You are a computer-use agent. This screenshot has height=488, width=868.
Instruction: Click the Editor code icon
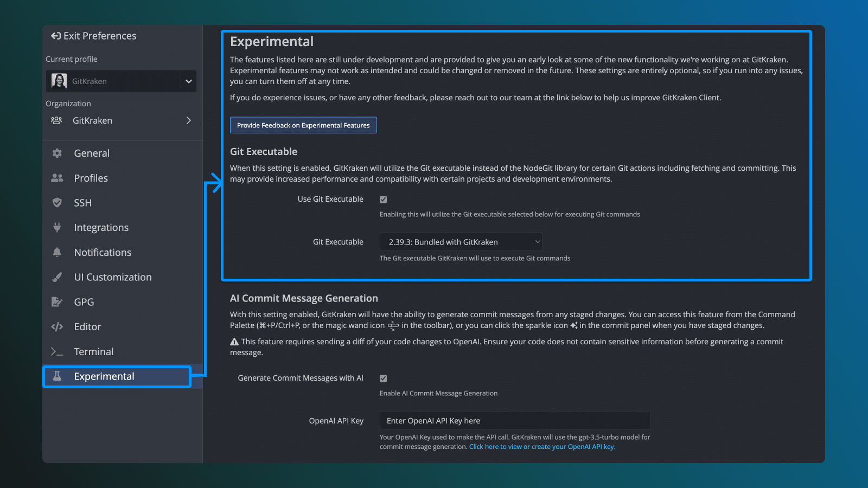(x=57, y=326)
